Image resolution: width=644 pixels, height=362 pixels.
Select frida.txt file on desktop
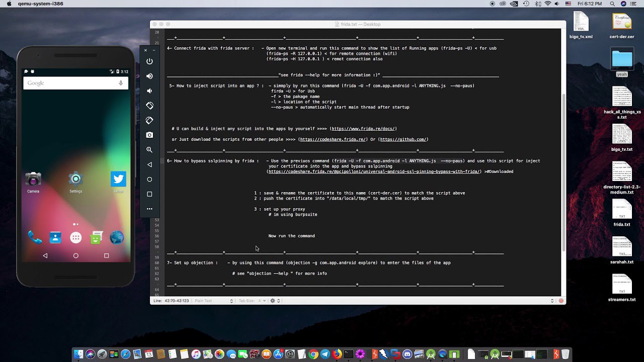pyautogui.click(x=622, y=213)
